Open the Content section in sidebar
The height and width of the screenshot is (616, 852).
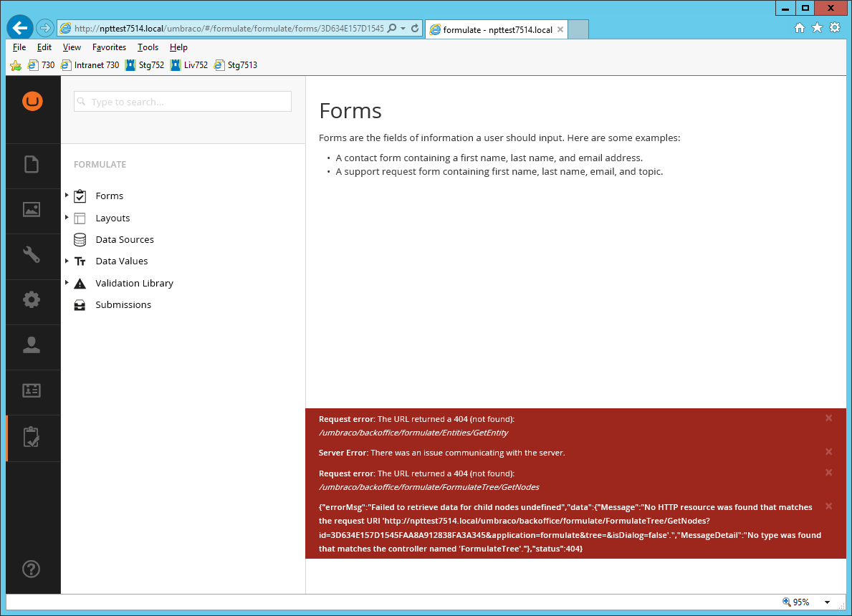[x=32, y=164]
